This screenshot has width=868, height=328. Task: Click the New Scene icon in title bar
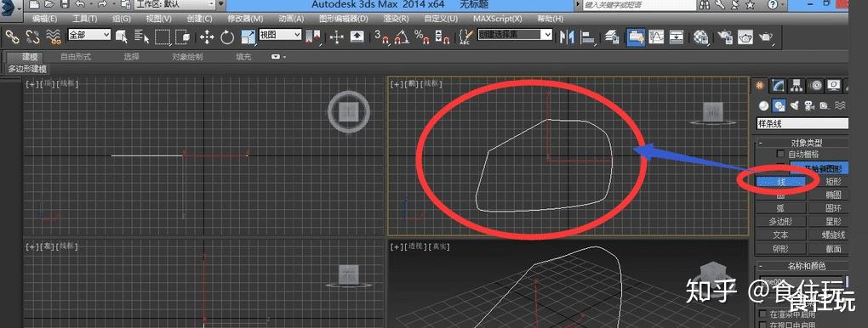[34, 4]
